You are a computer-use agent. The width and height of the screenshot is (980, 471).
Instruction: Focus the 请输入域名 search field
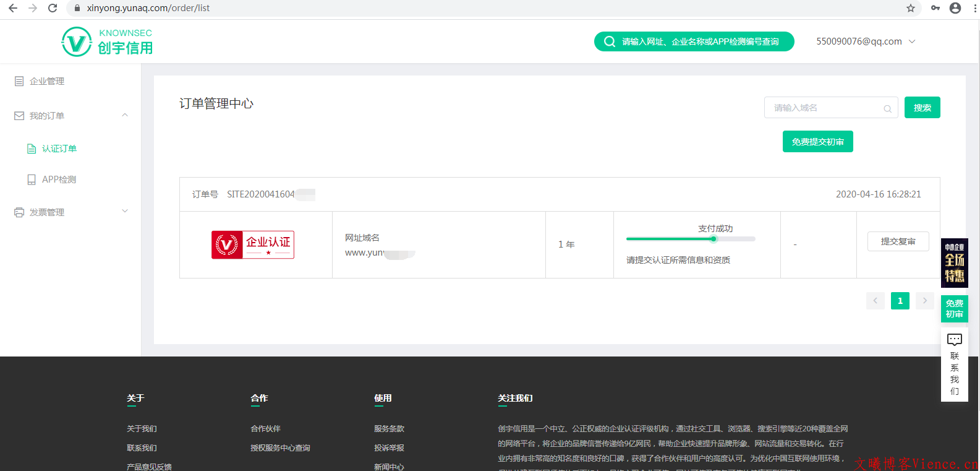[825, 108]
